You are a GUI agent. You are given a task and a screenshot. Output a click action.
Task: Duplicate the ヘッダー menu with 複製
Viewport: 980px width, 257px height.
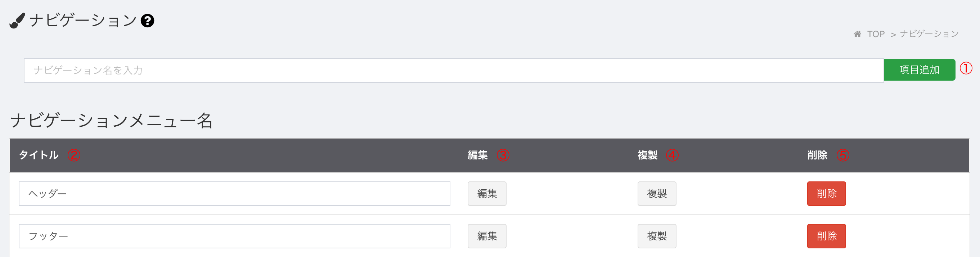click(657, 194)
